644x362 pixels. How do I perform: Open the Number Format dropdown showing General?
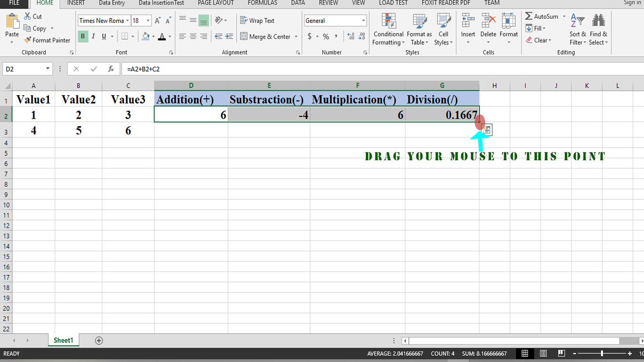click(x=335, y=20)
